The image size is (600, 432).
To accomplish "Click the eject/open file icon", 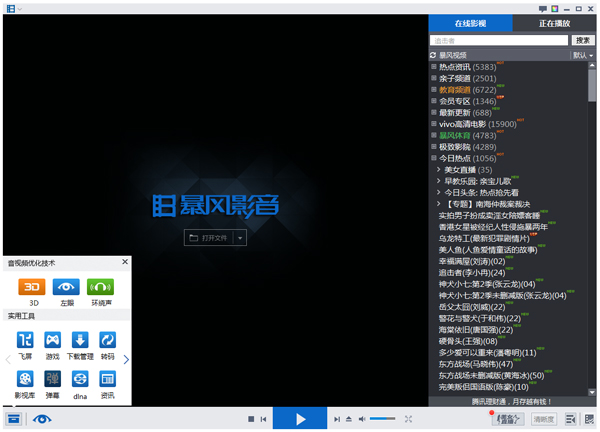I will 349,419.
